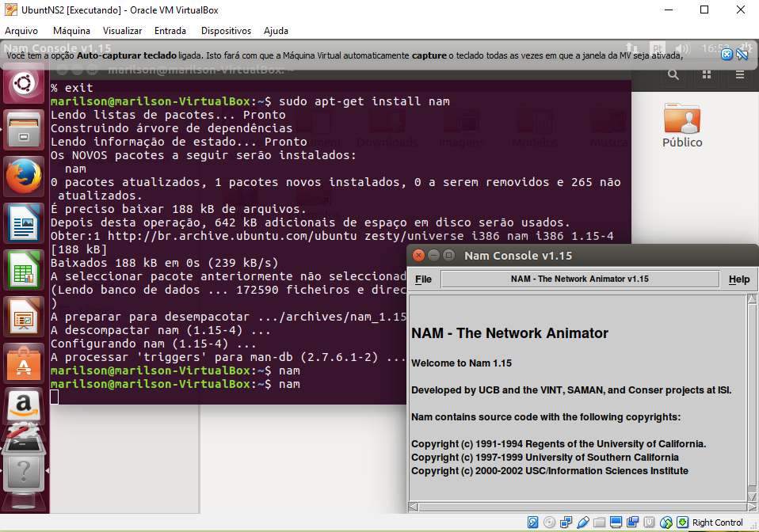Maximize the Nam Console window
The width and height of the screenshot is (759, 532).
[448, 256]
